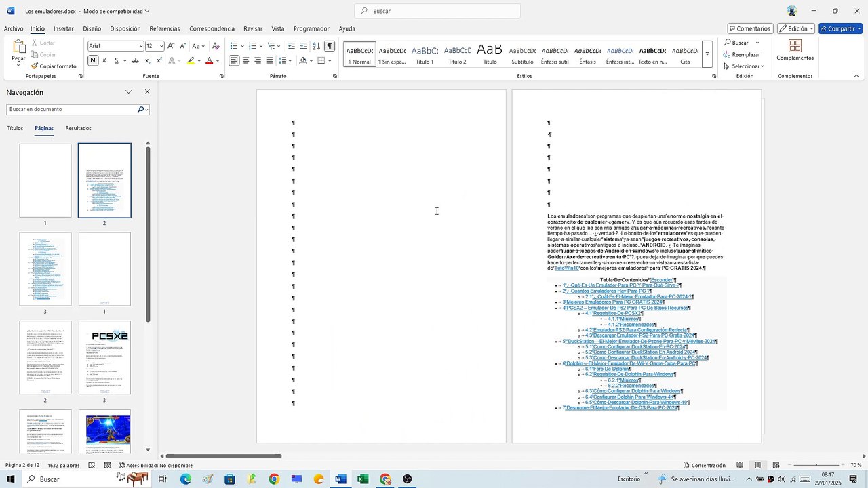
Task: Open the Diseño ribbon tab
Action: (x=92, y=28)
